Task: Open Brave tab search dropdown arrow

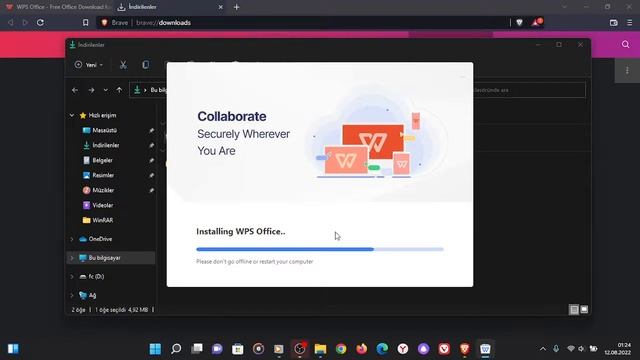Action: coord(564,7)
